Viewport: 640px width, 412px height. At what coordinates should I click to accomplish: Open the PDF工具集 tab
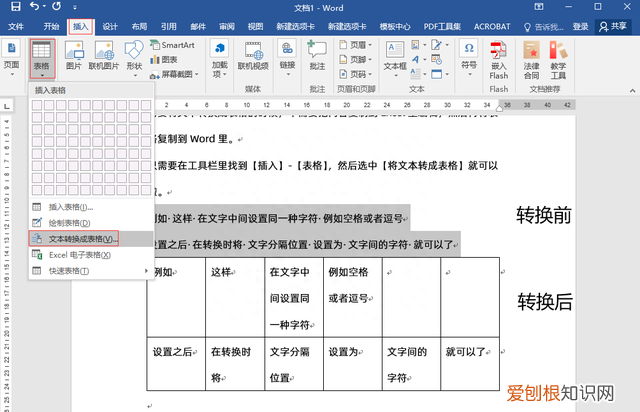(x=442, y=27)
